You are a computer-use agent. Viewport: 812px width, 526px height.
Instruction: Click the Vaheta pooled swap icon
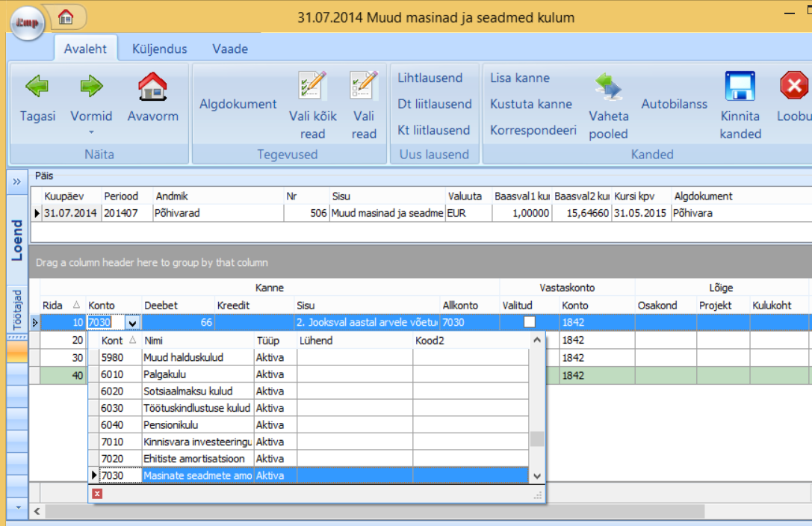coord(608,87)
